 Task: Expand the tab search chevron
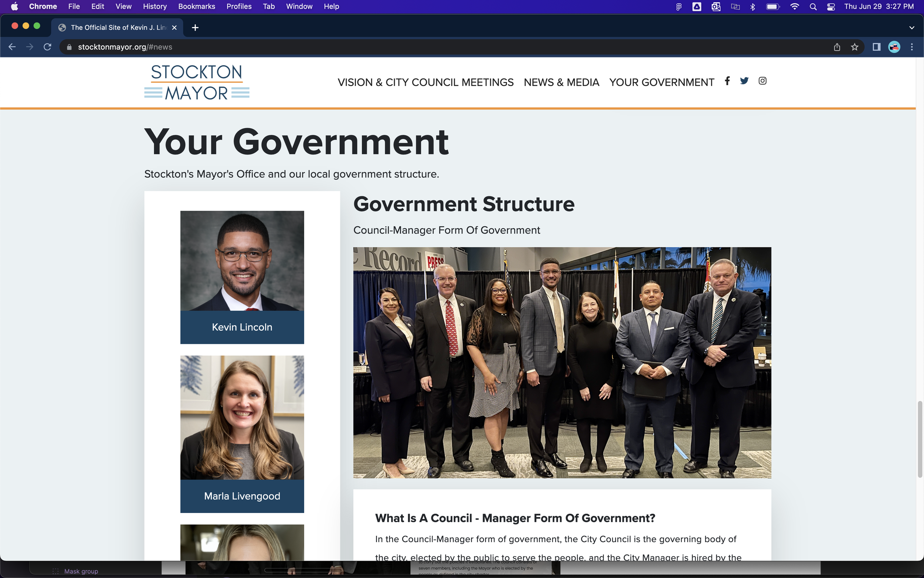[911, 27]
